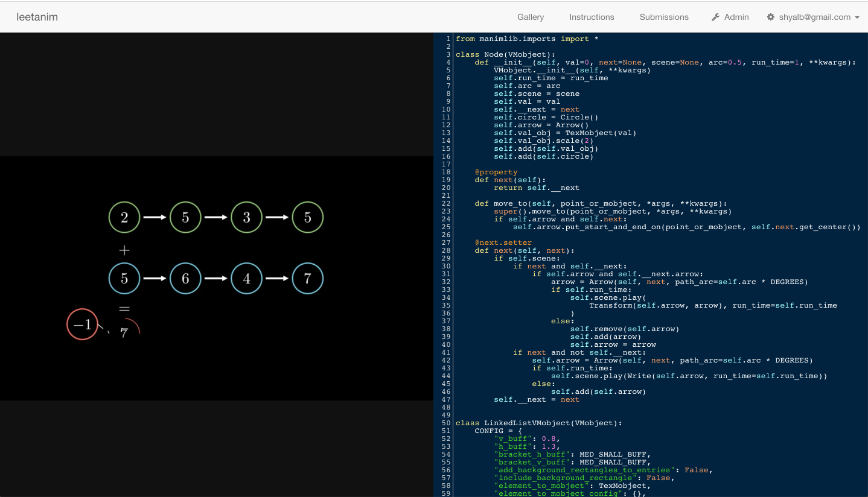Viewport: 868px width, 497px height.
Task: Click the leetanim brand logo
Action: (37, 17)
